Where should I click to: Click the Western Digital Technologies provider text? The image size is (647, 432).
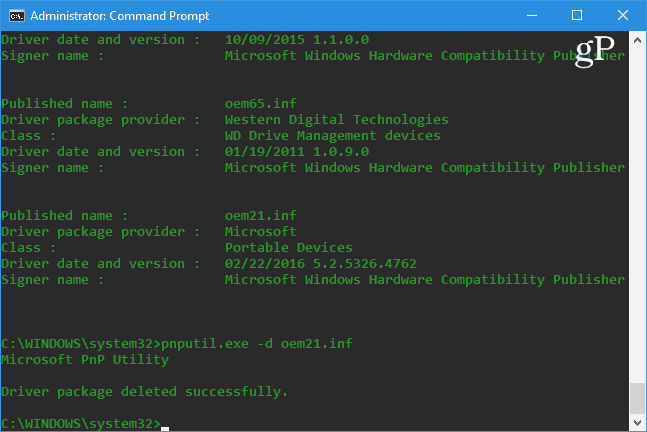[336, 120]
